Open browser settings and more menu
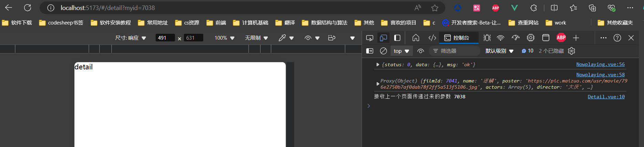Viewport: 644px width, 147px height. 630,8
